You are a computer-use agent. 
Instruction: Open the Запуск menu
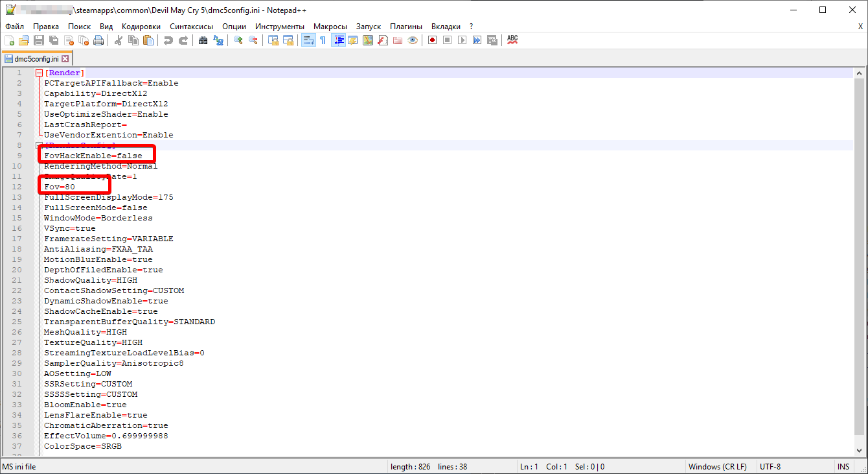369,27
